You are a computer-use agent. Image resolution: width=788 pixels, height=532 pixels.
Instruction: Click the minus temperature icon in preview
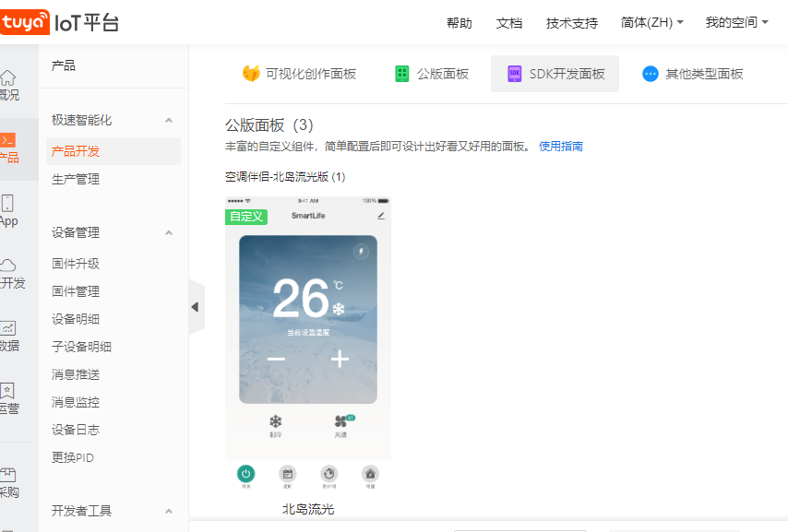coord(276,359)
